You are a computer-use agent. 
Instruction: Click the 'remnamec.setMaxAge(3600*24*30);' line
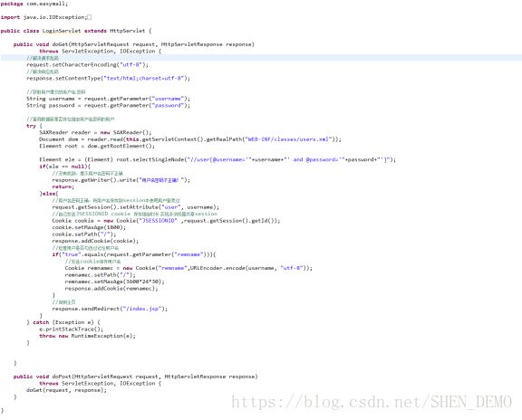[x=114, y=282]
